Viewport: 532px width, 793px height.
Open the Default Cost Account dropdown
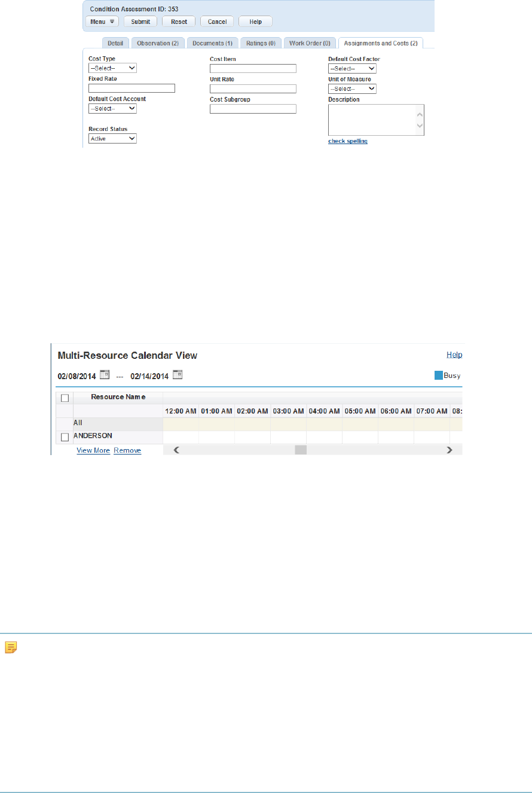click(x=112, y=108)
